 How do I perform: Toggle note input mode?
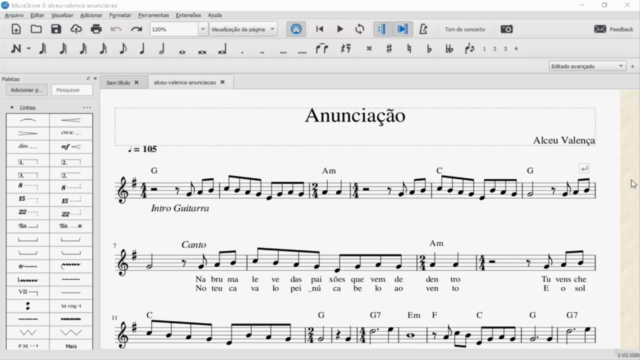coord(16,49)
